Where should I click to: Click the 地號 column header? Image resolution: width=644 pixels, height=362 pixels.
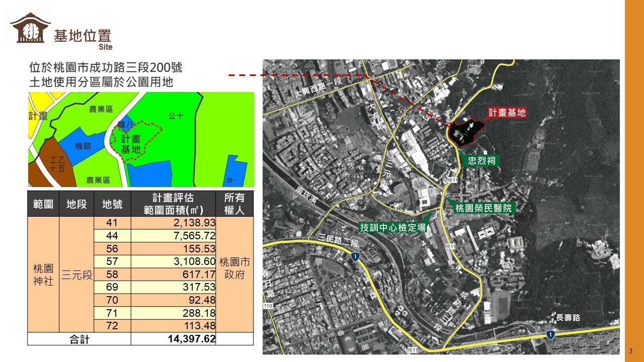click(112, 204)
